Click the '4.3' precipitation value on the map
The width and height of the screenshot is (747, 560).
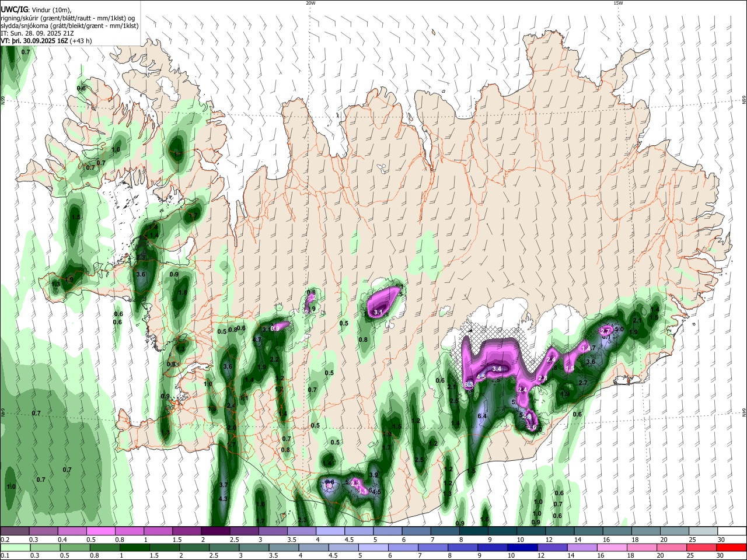223,499
